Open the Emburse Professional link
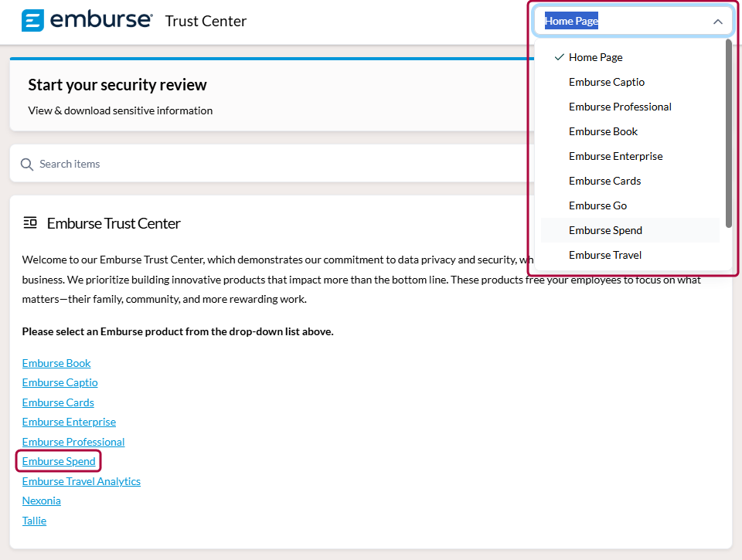Screen dimensions: 742x560 click(73, 441)
